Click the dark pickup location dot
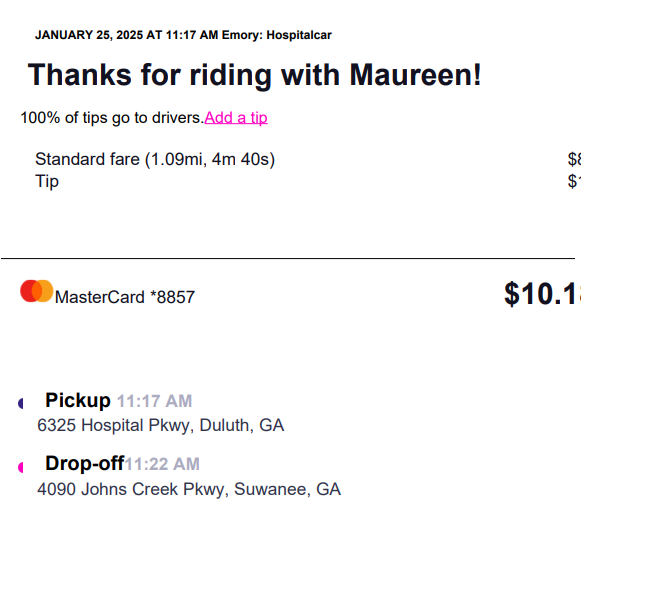The width and height of the screenshot is (652, 607). (x=21, y=403)
